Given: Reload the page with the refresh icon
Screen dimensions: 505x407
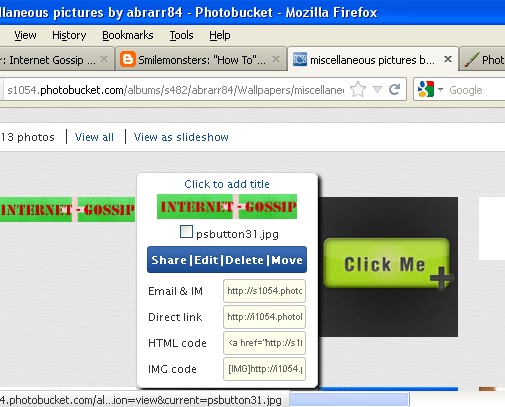Looking at the screenshot, I should tap(395, 89).
